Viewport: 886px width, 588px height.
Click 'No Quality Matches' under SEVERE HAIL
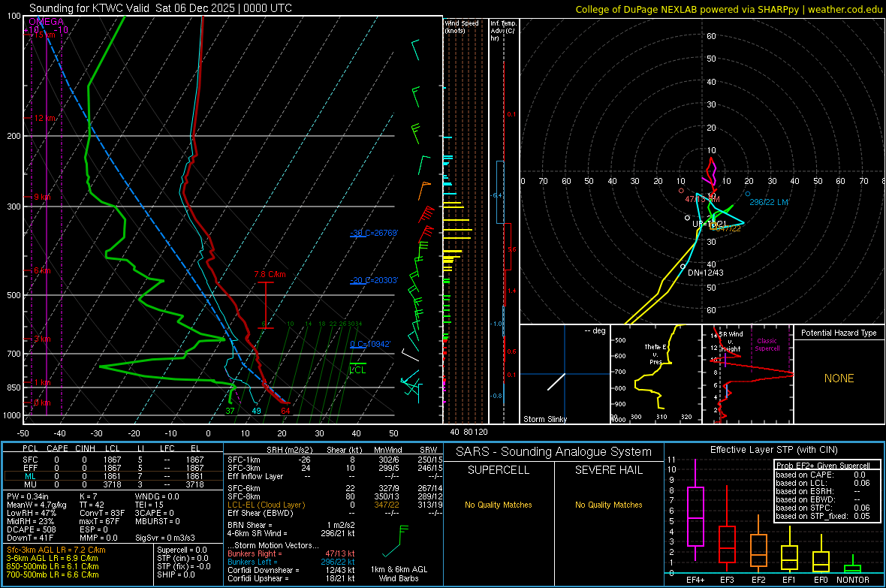pos(608,505)
